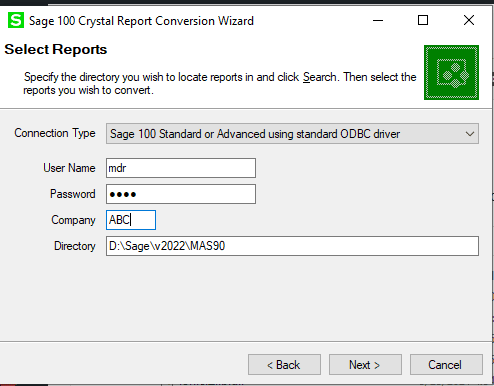Focus the masked Password field
The width and height of the screenshot is (494, 386).
point(181,194)
